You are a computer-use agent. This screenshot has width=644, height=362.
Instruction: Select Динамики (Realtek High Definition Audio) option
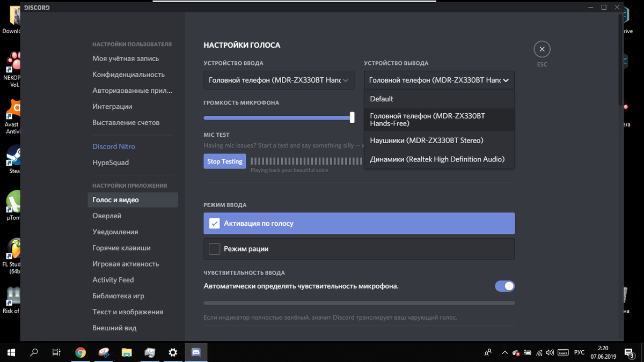(x=437, y=159)
